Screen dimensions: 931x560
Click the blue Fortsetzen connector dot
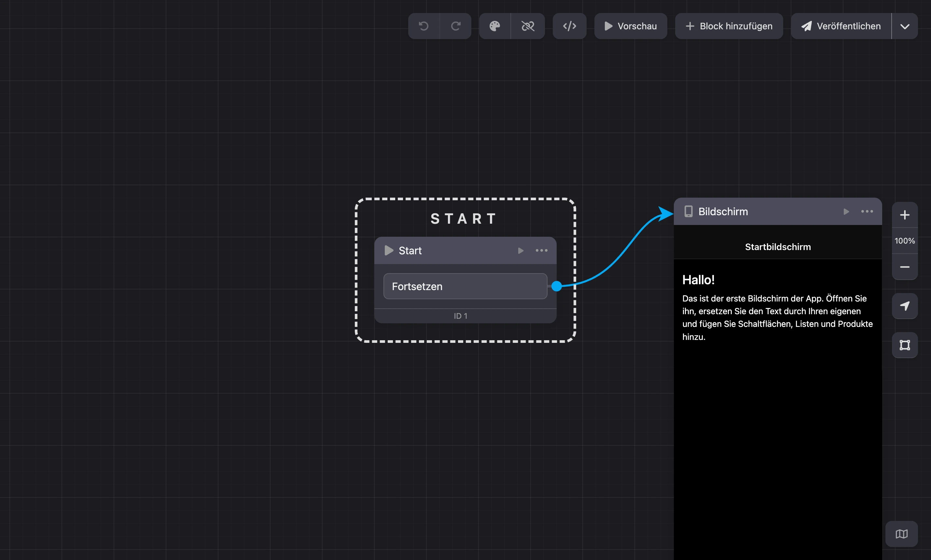pos(556,287)
